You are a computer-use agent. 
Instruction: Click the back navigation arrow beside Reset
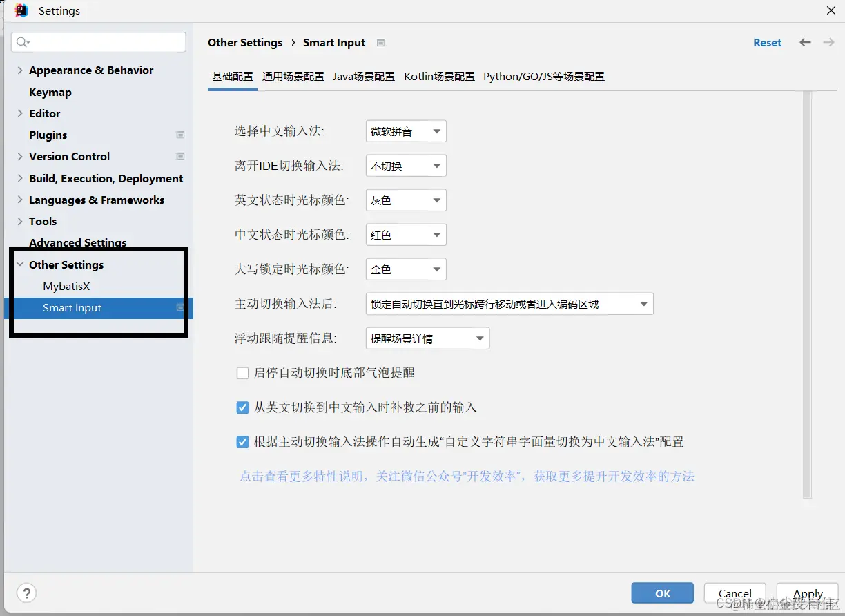tap(805, 42)
